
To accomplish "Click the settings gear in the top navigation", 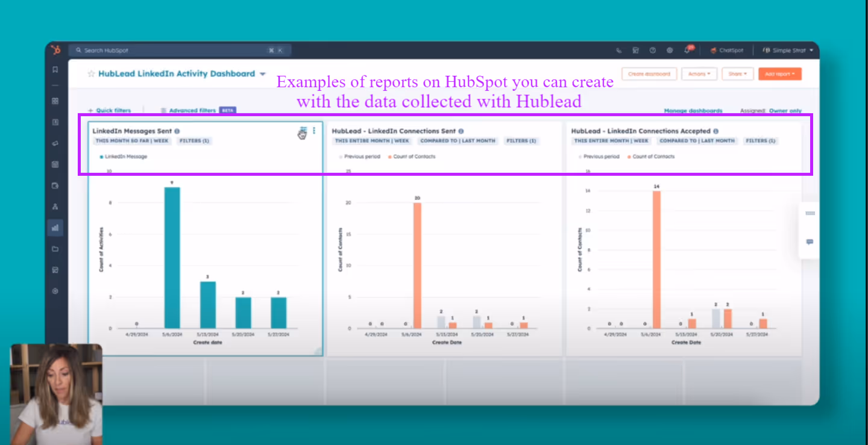I will [x=670, y=51].
